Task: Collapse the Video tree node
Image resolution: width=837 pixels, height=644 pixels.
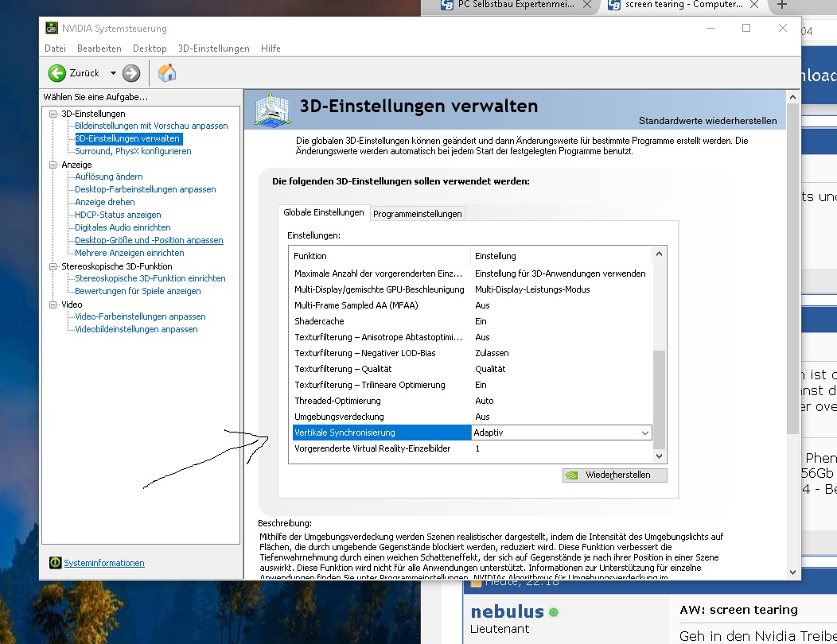Action: (53, 305)
